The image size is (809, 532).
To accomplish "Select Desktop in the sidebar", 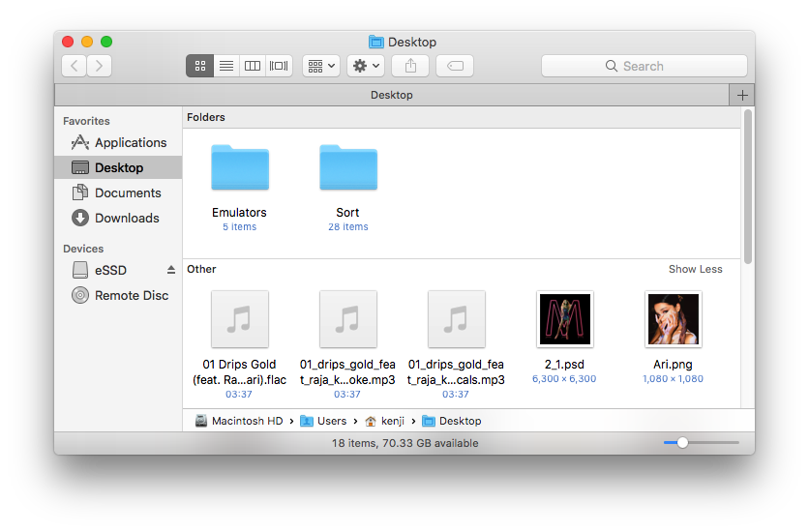I will (119, 167).
